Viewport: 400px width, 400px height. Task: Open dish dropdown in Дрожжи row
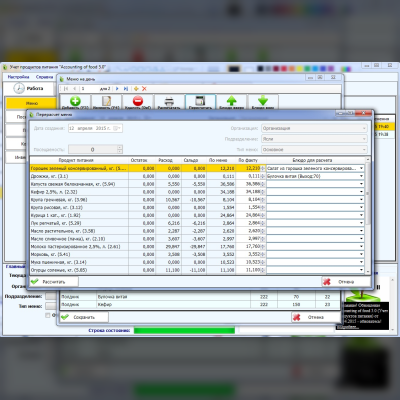point(361,176)
